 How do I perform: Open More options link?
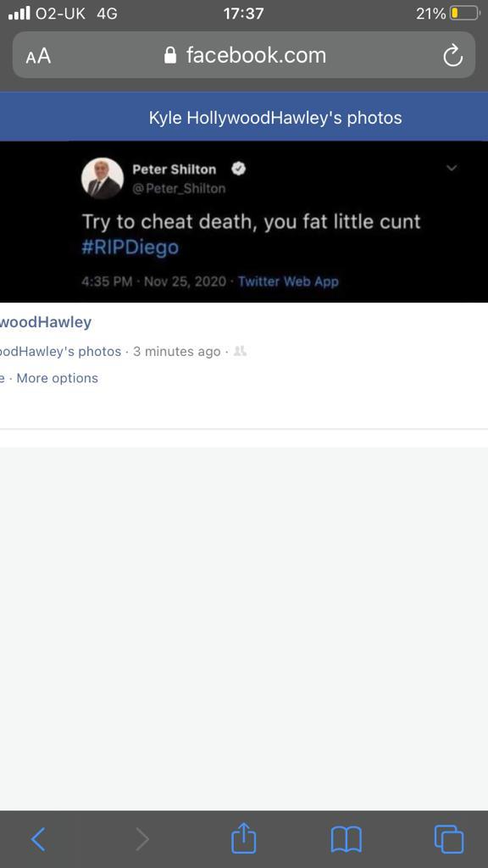pos(57,378)
